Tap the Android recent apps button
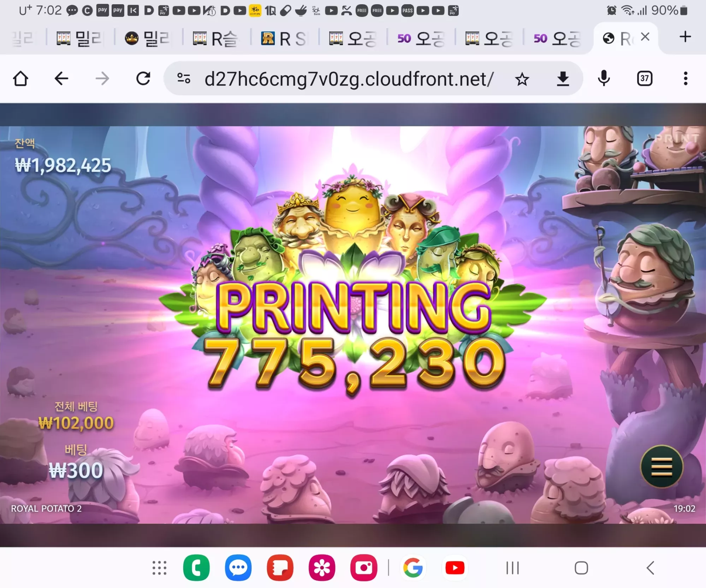The width and height of the screenshot is (706, 588). click(512, 568)
